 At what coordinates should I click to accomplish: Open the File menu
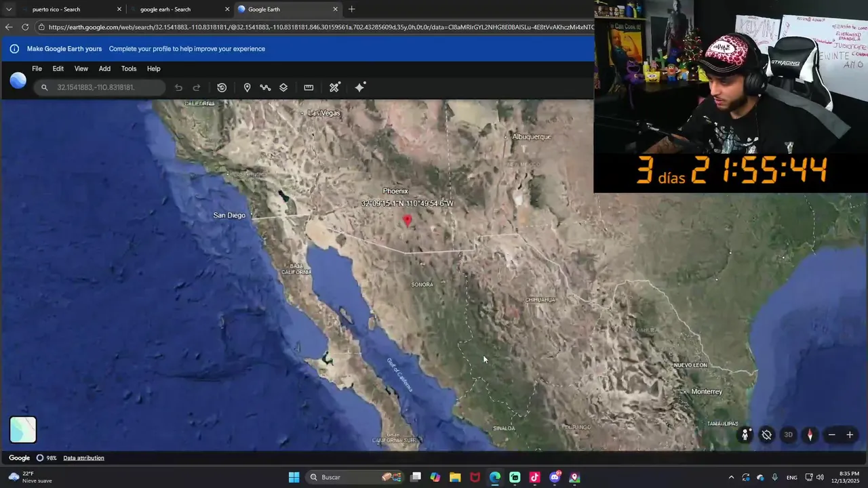[37, 68]
